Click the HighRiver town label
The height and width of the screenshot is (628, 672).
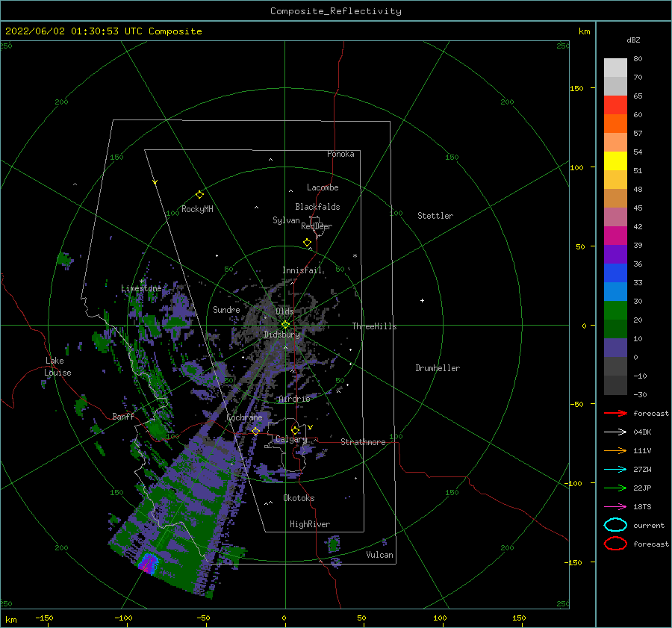(310, 524)
